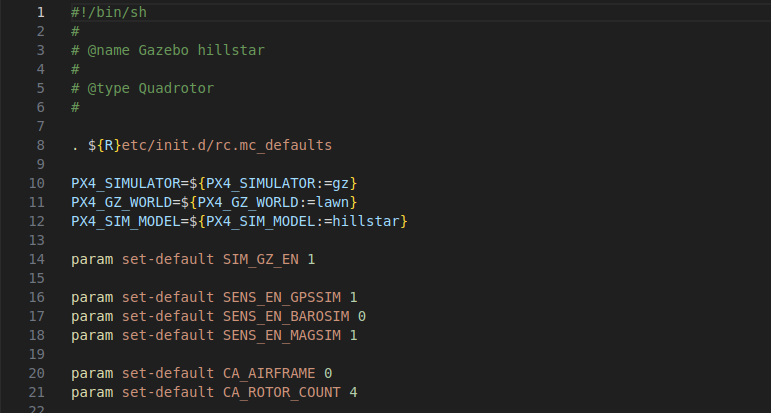Click 'PX4_SIM_MODEL' at start of line 12
The image size is (771, 413).
(126, 221)
